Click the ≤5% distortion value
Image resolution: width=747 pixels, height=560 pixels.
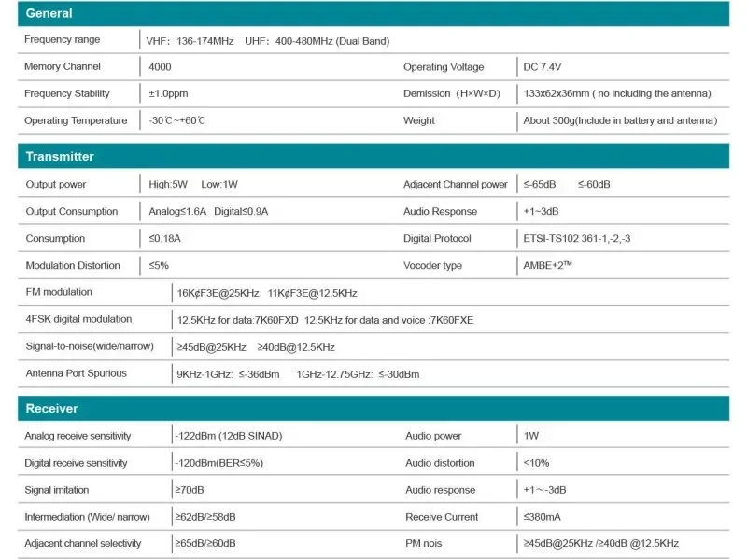(x=159, y=265)
